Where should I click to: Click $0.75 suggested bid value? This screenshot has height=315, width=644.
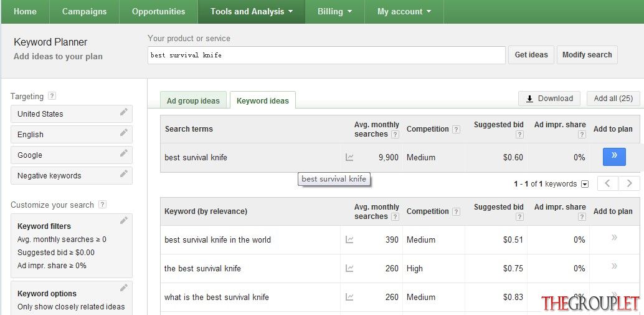tap(513, 269)
